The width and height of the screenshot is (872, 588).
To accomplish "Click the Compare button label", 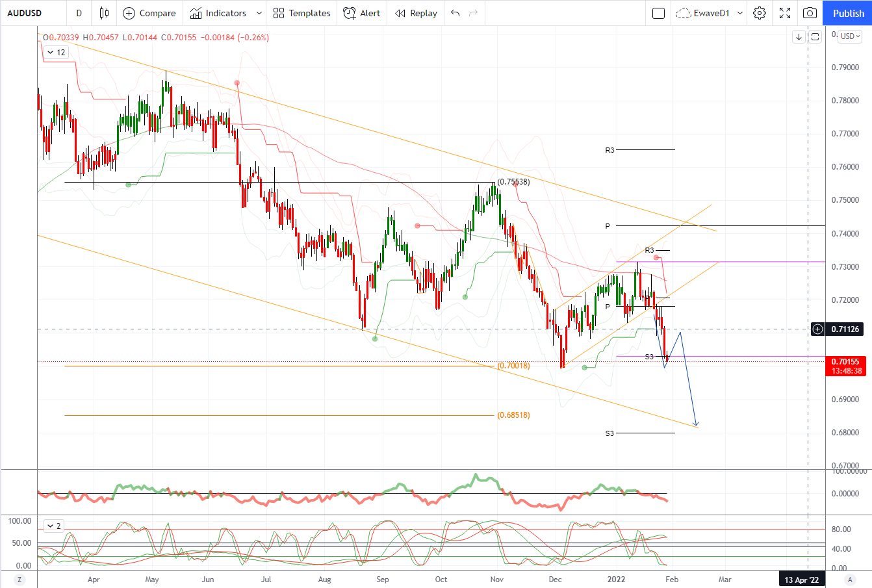I will (x=157, y=13).
